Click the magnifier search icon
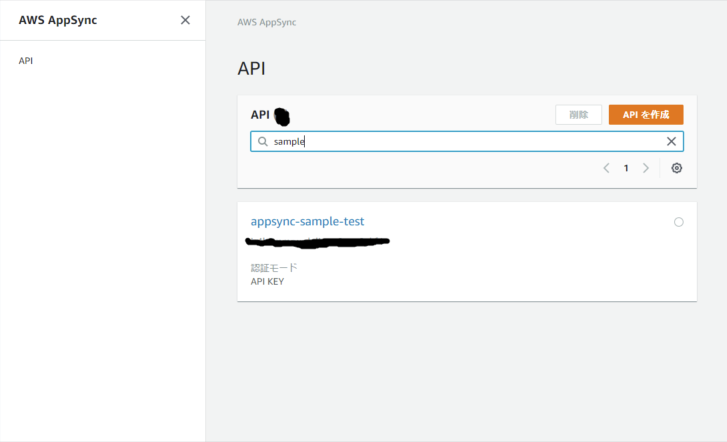The image size is (727, 442). 262,141
